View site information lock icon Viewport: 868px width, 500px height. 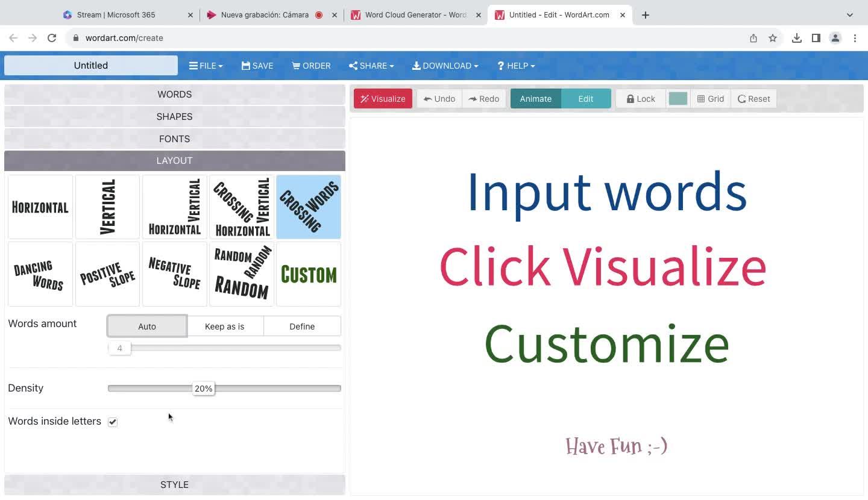pyautogui.click(x=76, y=38)
